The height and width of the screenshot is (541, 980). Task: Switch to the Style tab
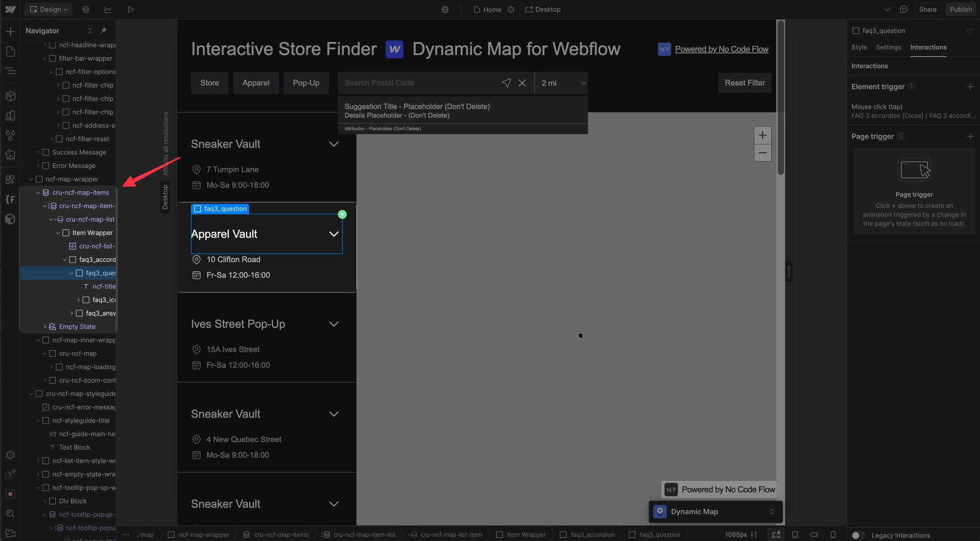859,47
